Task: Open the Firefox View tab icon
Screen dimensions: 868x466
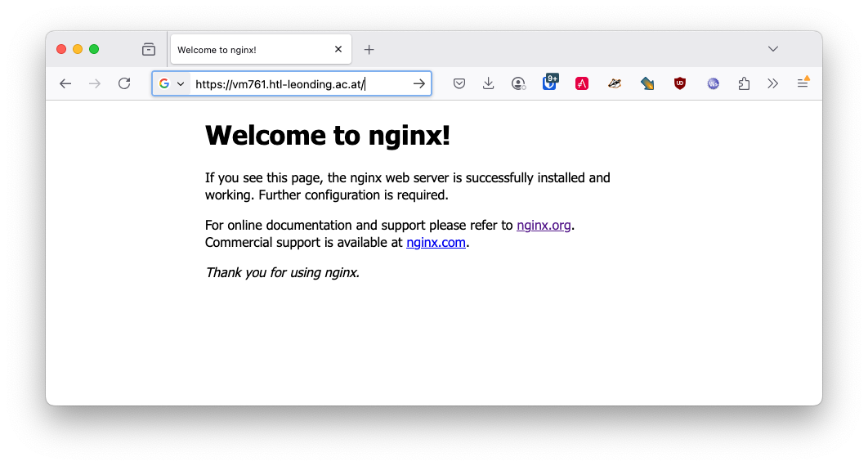Action: tap(149, 49)
